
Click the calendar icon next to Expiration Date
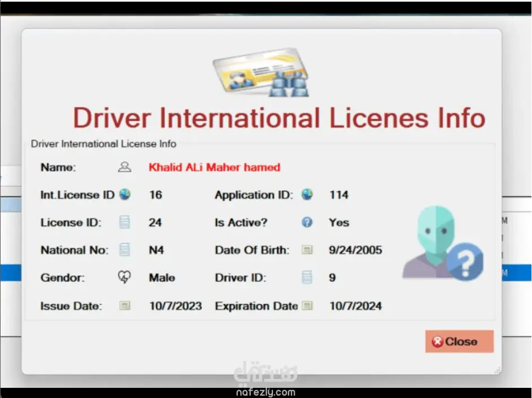(307, 306)
